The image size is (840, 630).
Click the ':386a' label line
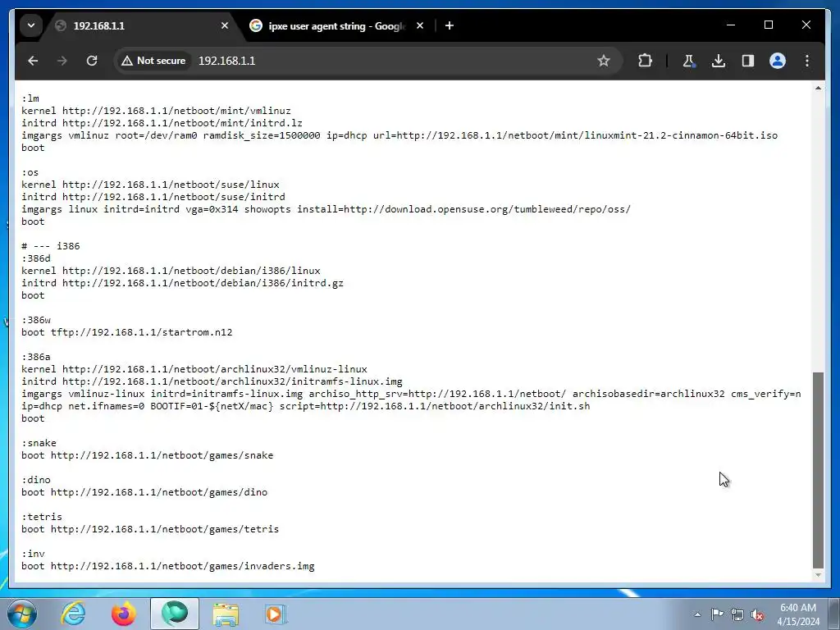click(x=36, y=358)
